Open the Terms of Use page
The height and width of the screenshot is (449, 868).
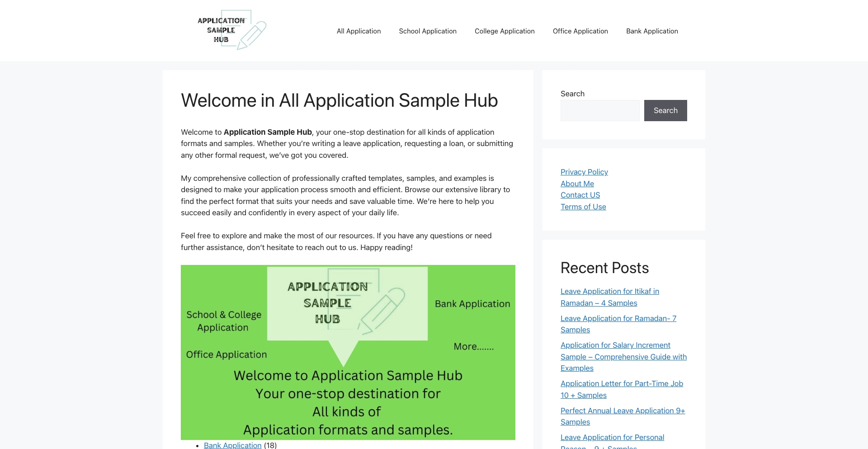(x=583, y=207)
